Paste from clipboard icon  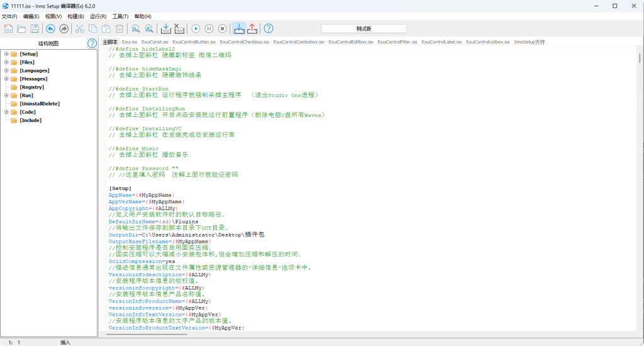click(x=106, y=29)
